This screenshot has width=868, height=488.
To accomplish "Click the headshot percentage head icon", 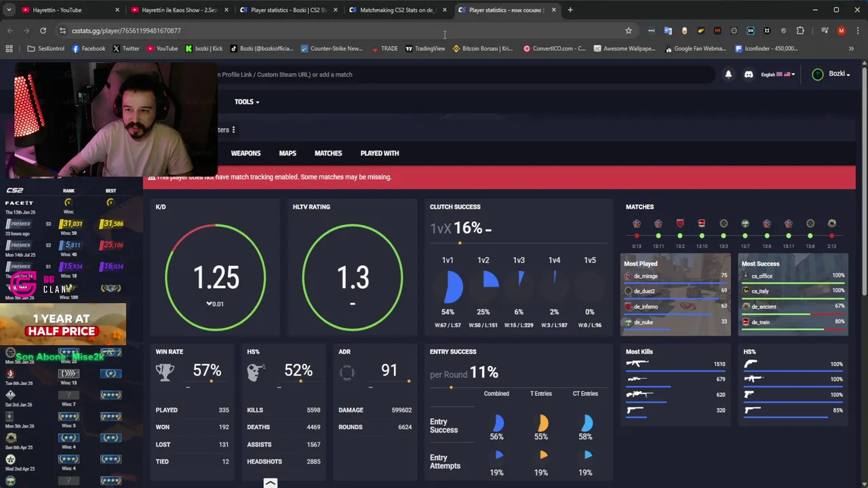I will pyautogui.click(x=256, y=372).
